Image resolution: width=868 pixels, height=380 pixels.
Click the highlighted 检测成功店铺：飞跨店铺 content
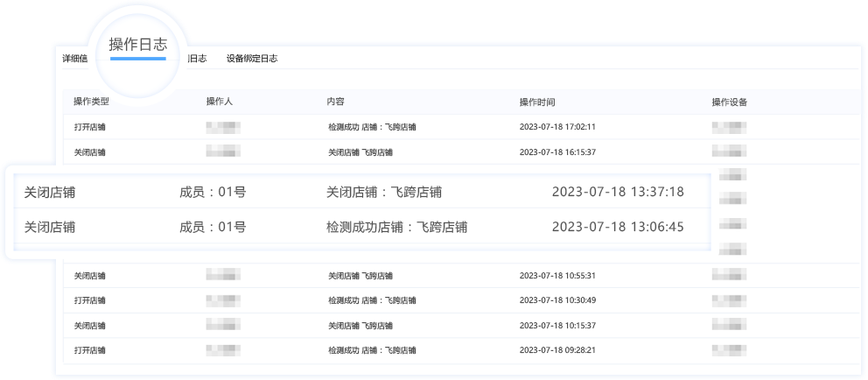(x=396, y=228)
